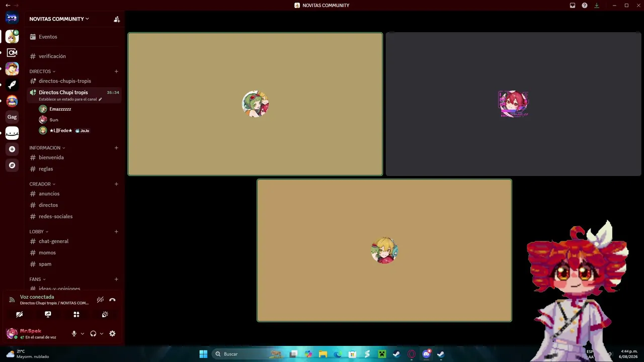Screen dimensions: 644x362
Task: Open the verificación channel
Action: (74, 56)
